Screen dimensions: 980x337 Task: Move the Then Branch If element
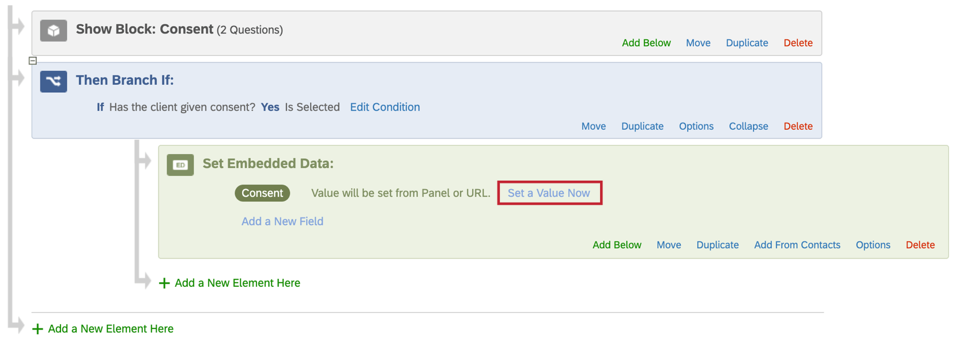click(x=593, y=126)
